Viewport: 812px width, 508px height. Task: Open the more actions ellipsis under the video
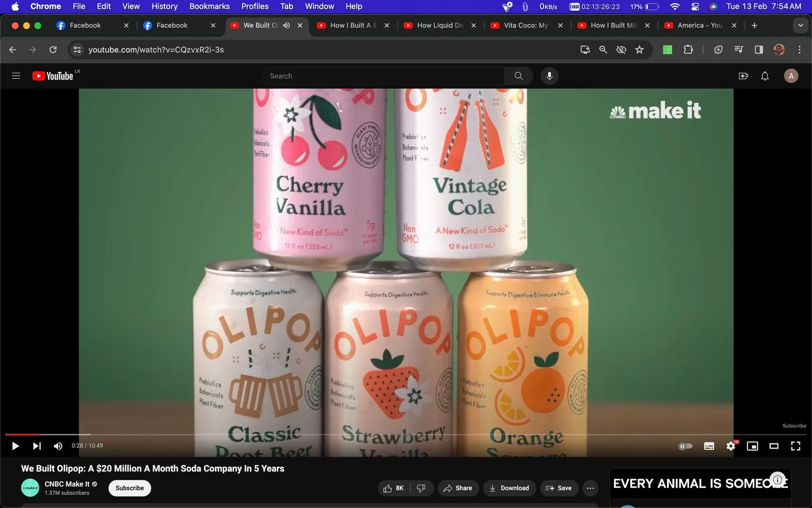pyautogui.click(x=590, y=488)
